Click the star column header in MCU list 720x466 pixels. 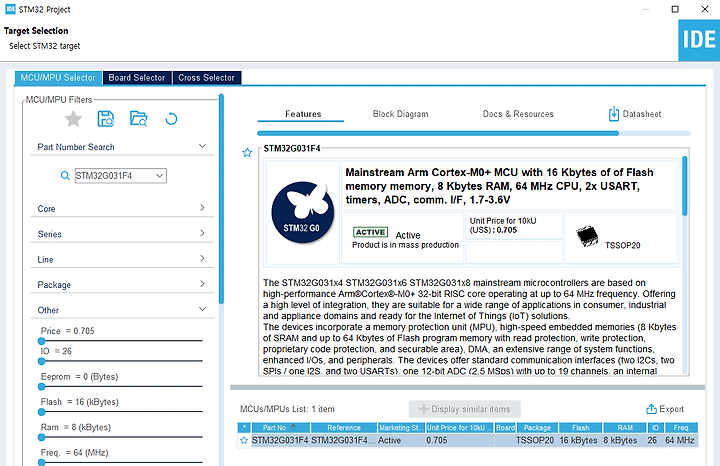click(244, 427)
